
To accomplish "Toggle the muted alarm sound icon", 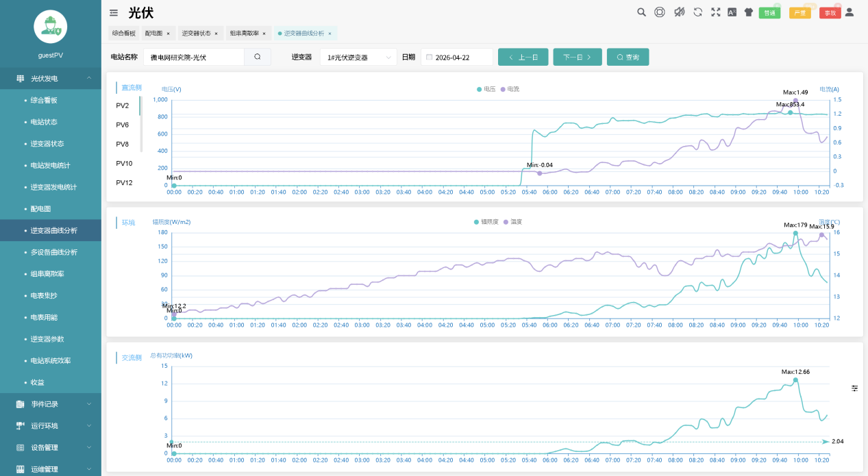I will point(679,12).
